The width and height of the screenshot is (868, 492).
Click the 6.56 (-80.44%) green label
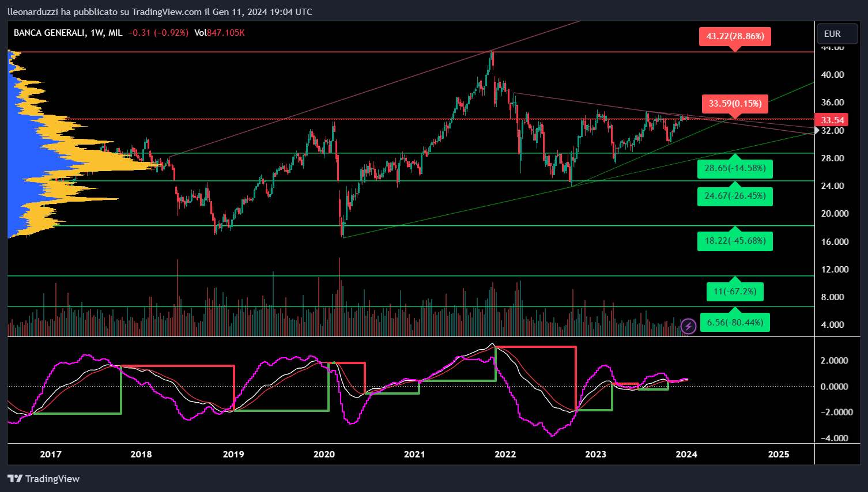[x=735, y=322]
